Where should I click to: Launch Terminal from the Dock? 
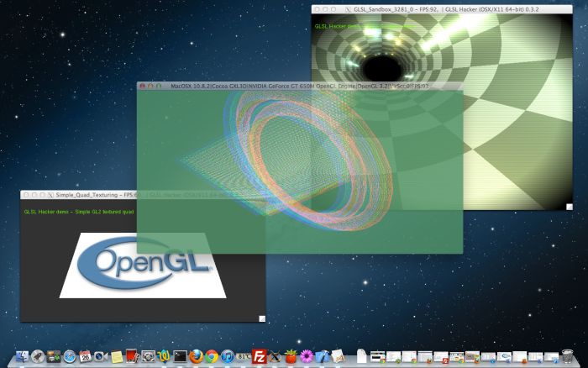pyautogui.click(x=180, y=356)
